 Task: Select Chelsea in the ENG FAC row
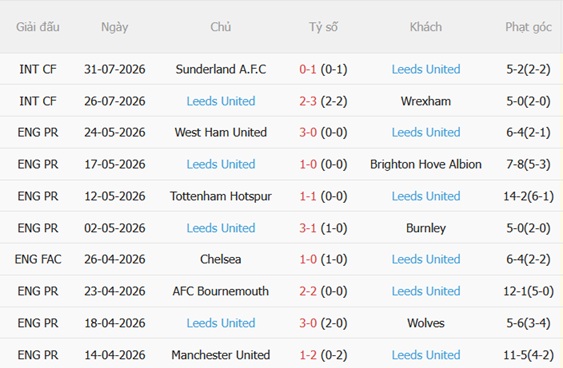point(221,259)
